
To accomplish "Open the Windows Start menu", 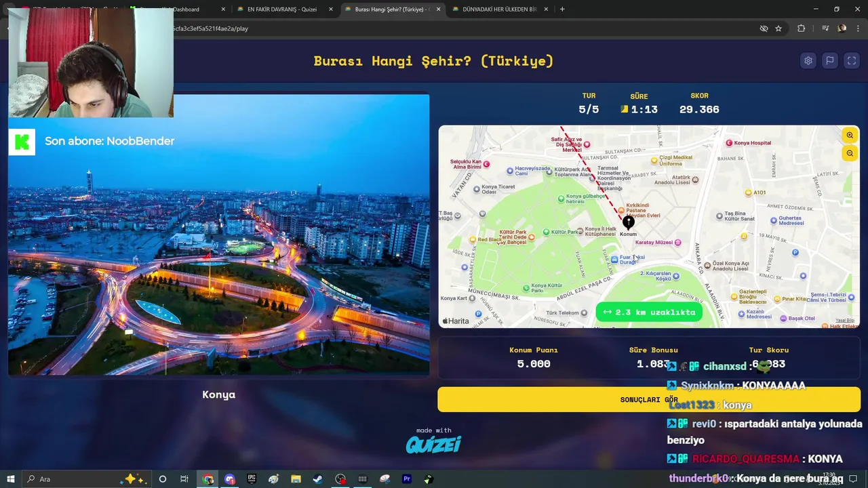I will pyautogui.click(x=10, y=479).
